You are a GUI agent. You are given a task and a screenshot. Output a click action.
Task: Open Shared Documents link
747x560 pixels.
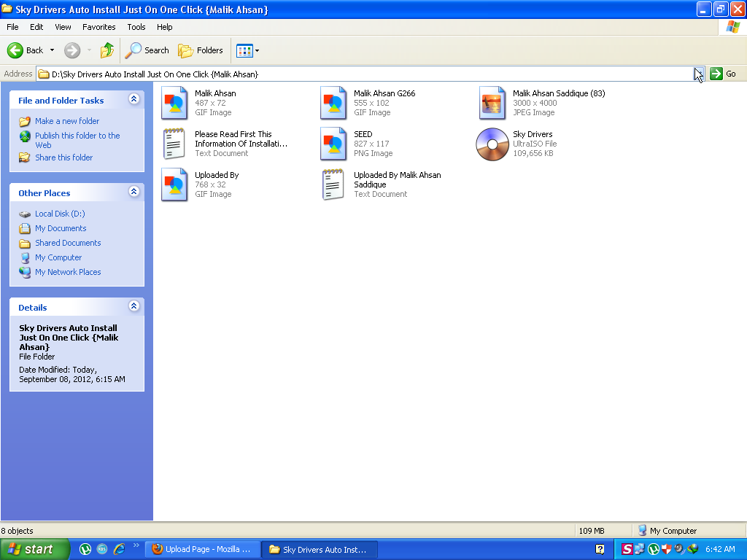point(68,243)
